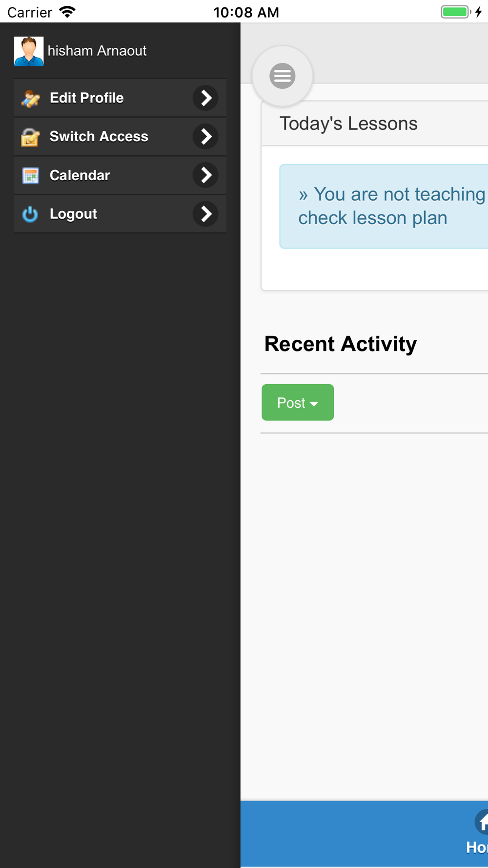
Task: Click the Logout chevron arrow
Action: (205, 214)
